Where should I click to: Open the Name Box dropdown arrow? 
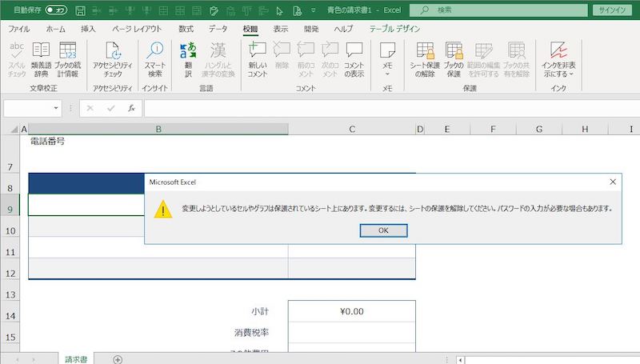coord(56,108)
